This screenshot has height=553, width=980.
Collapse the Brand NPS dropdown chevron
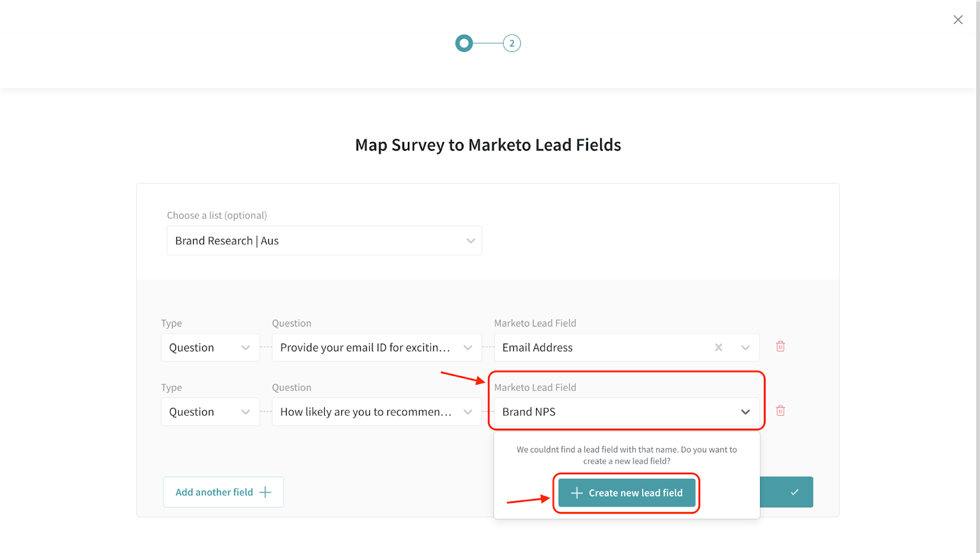(x=745, y=412)
